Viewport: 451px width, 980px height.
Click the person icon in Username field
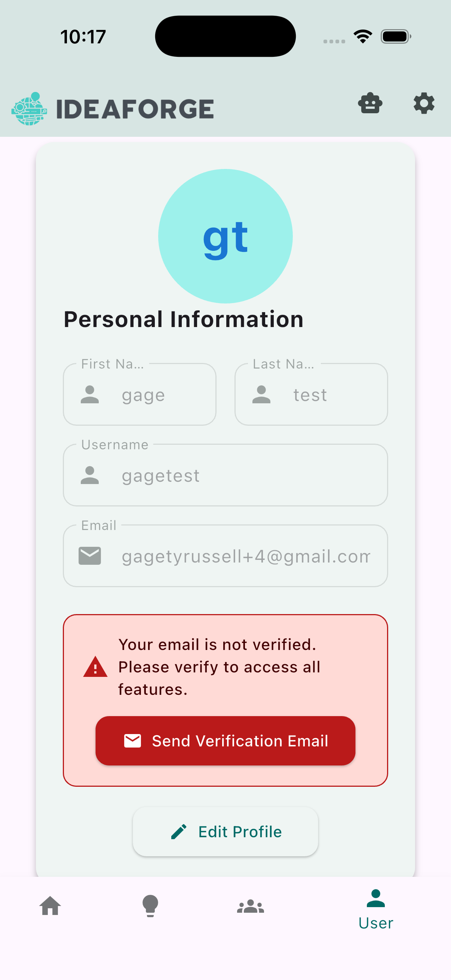click(x=90, y=475)
